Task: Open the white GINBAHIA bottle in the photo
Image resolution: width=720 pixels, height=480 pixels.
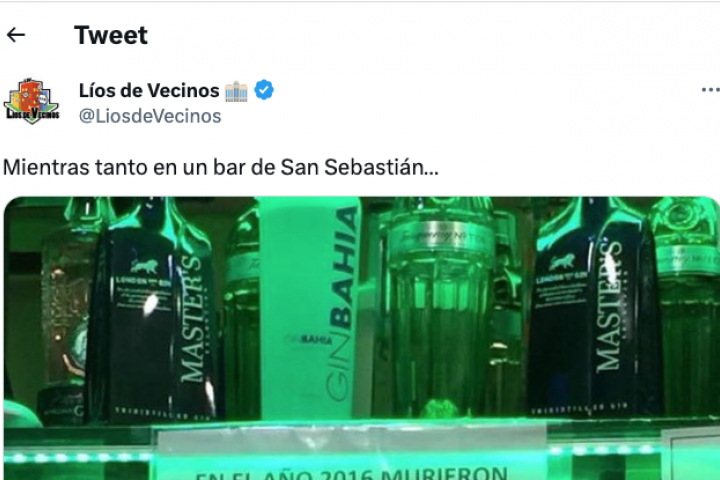Action: 310,308
